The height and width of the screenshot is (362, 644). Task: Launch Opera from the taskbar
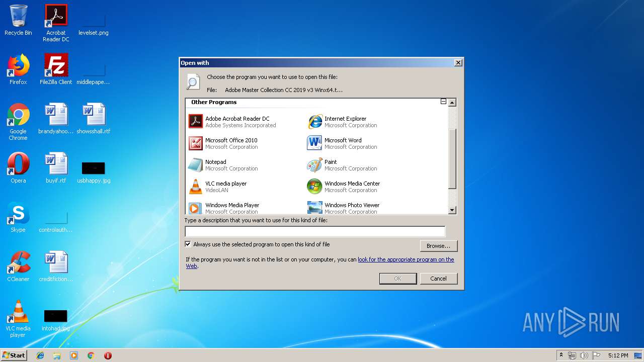[108, 355]
